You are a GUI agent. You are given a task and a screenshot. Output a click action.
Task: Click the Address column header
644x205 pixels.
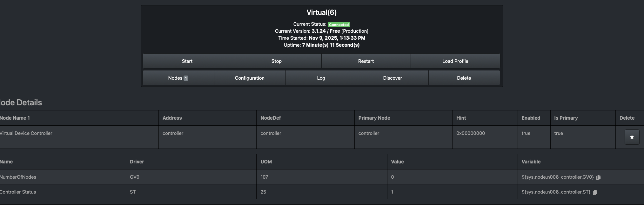pyautogui.click(x=172, y=118)
